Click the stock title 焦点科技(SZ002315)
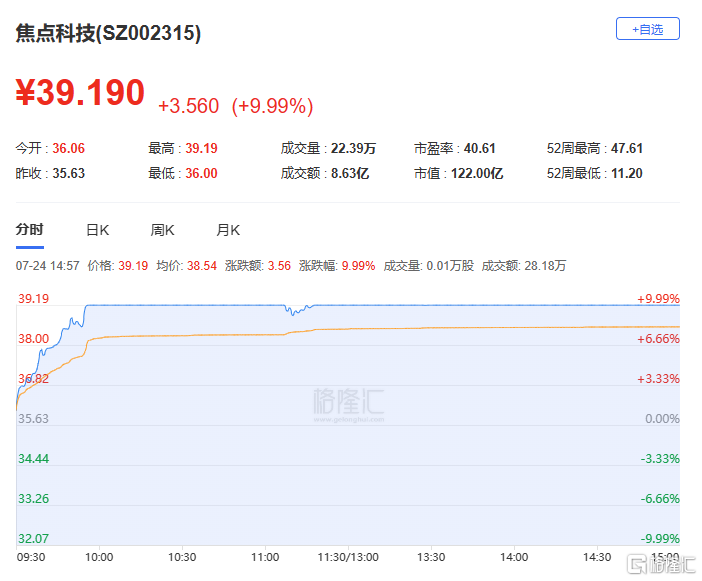Screen dimensions: 702x581 pos(108,33)
